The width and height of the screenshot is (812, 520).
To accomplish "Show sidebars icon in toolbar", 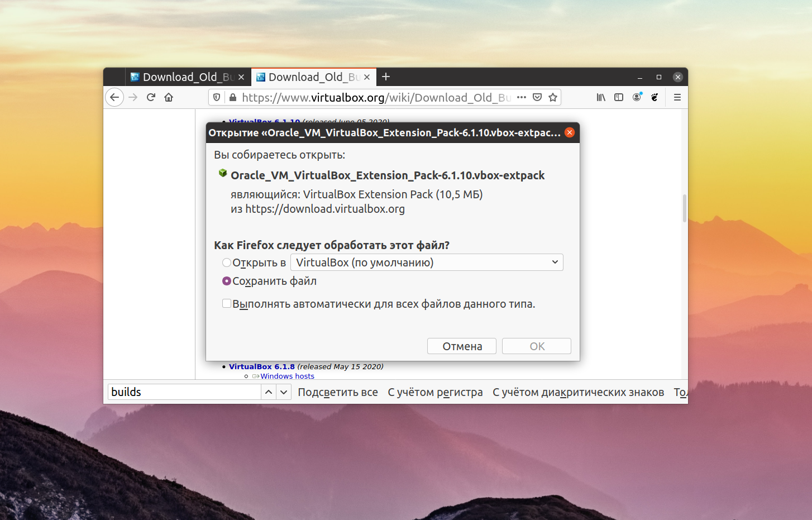I will click(x=619, y=97).
